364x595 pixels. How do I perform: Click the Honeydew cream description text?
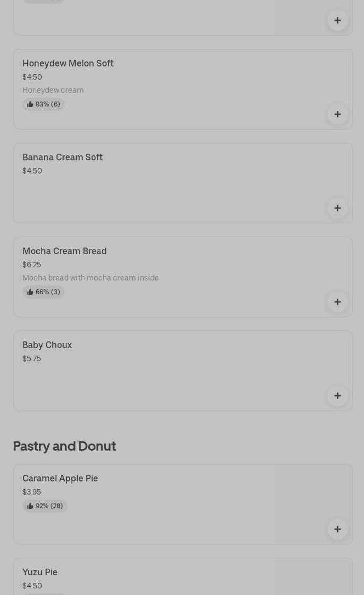[x=53, y=90]
